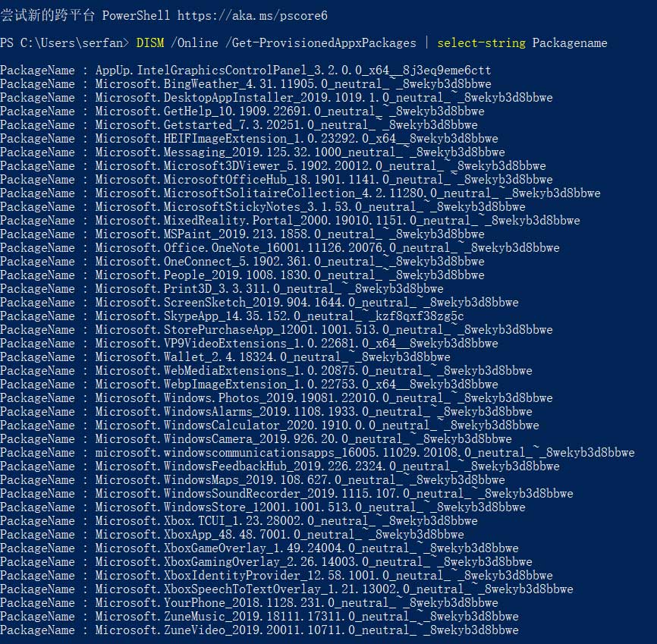Click the Microsoft.XboxSpeechToTextOverlay package name
Viewport: 657px width, 644px height.
[x=335, y=589]
